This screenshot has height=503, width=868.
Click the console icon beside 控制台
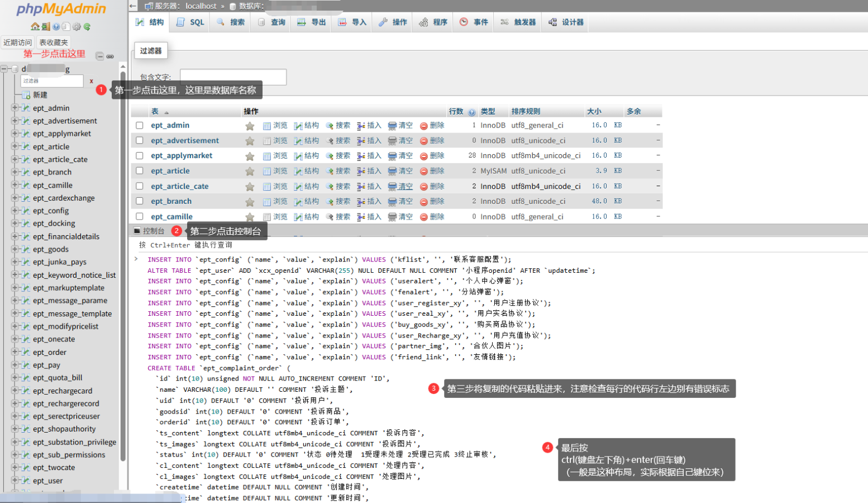click(137, 231)
